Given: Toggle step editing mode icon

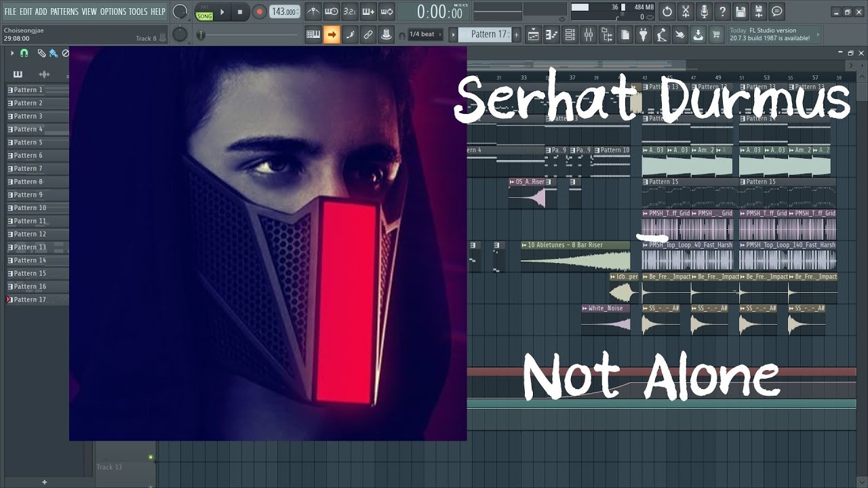Looking at the screenshot, I should click(350, 35).
